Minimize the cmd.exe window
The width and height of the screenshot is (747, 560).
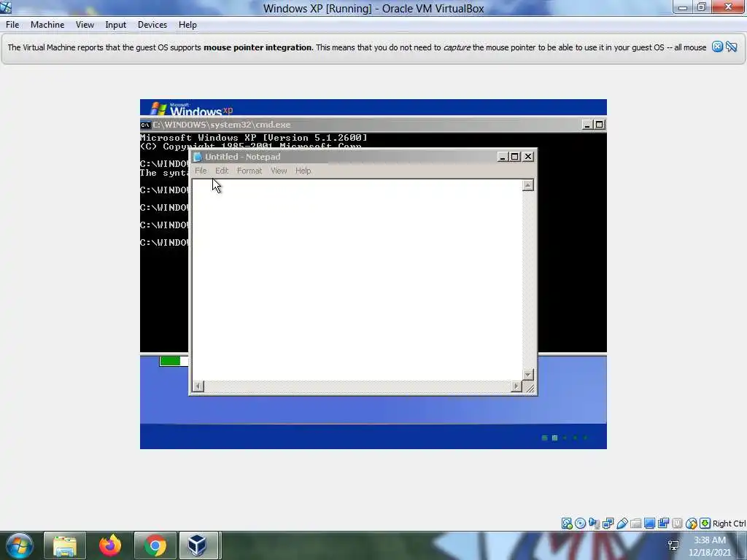[x=587, y=125]
